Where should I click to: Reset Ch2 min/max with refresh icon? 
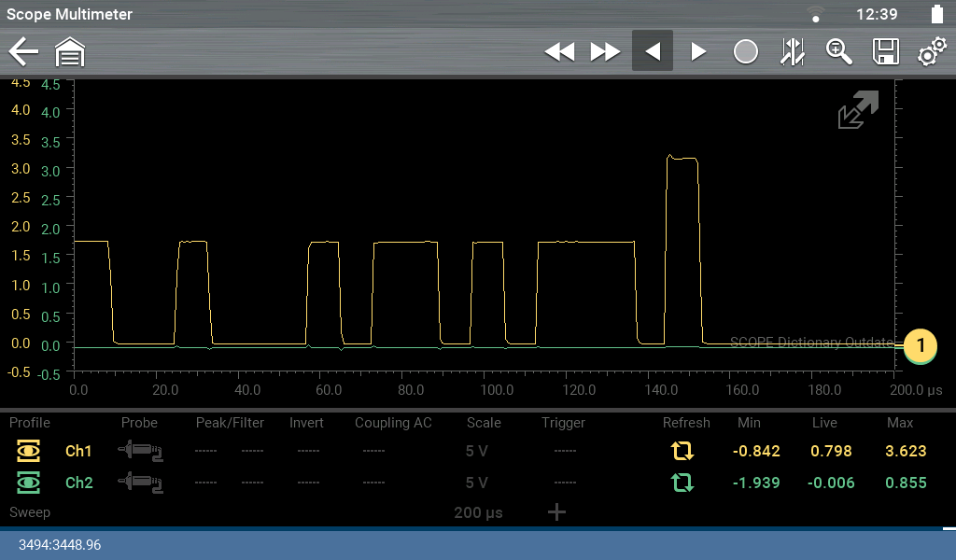(x=682, y=483)
